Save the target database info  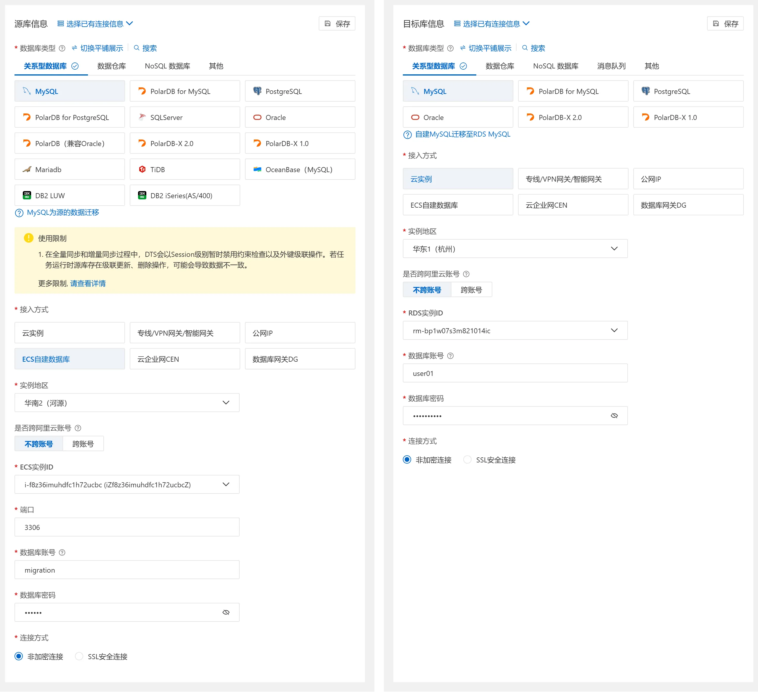click(x=725, y=23)
